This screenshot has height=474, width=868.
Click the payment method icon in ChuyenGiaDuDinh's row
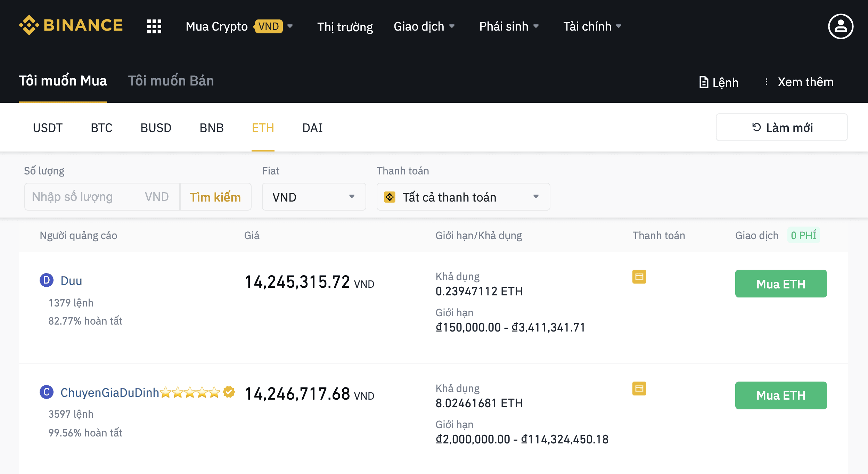[639, 389]
